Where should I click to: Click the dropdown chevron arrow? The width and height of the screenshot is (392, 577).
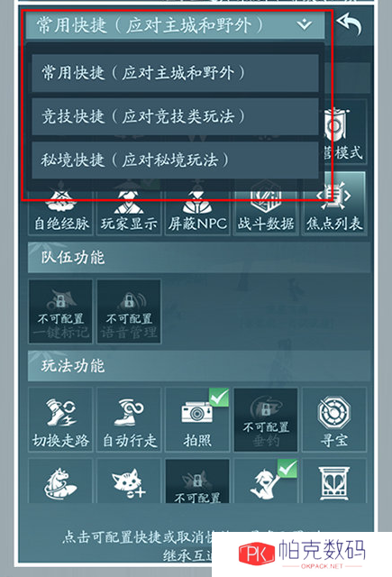[x=305, y=24]
